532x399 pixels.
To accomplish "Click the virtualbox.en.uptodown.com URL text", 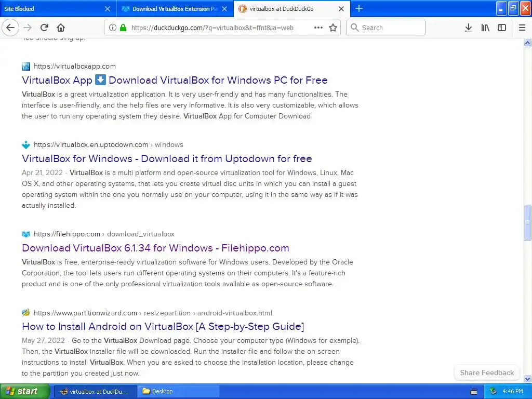I will click(x=90, y=144).
